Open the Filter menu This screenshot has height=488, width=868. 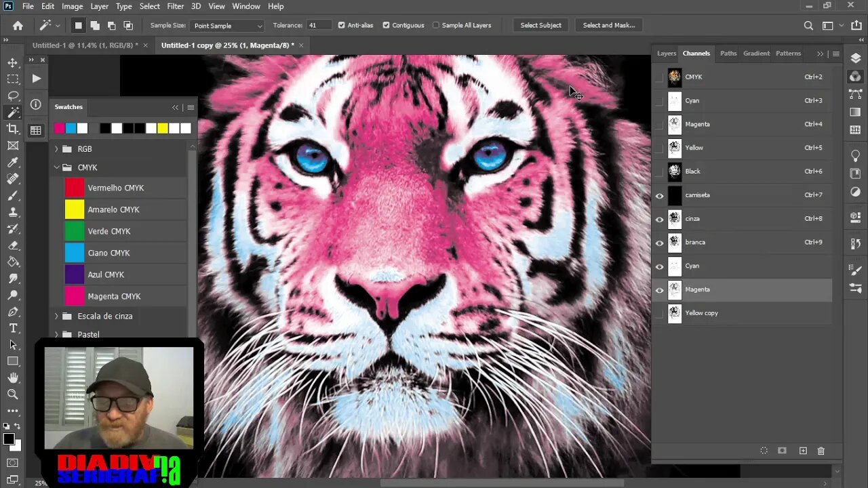tap(176, 6)
